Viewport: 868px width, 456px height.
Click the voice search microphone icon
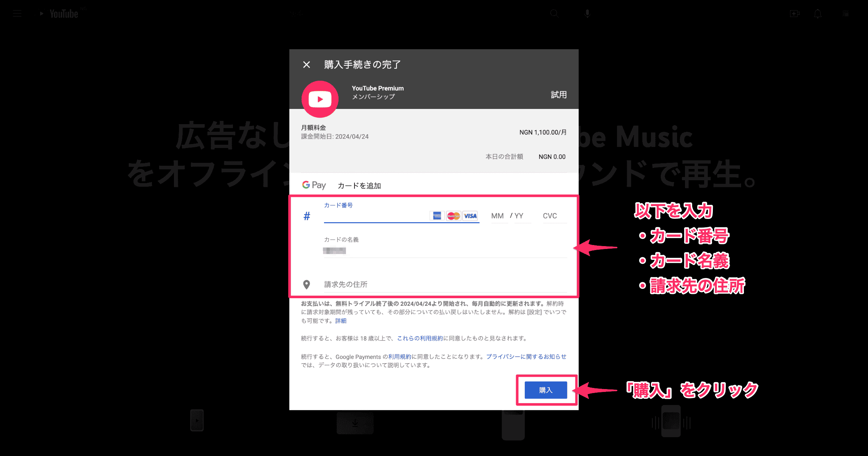click(587, 14)
